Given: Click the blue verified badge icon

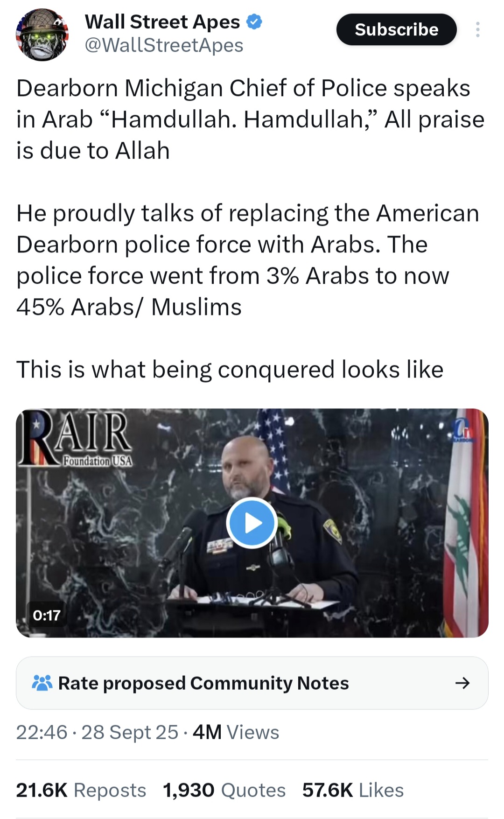Looking at the screenshot, I should click(x=254, y=22).
